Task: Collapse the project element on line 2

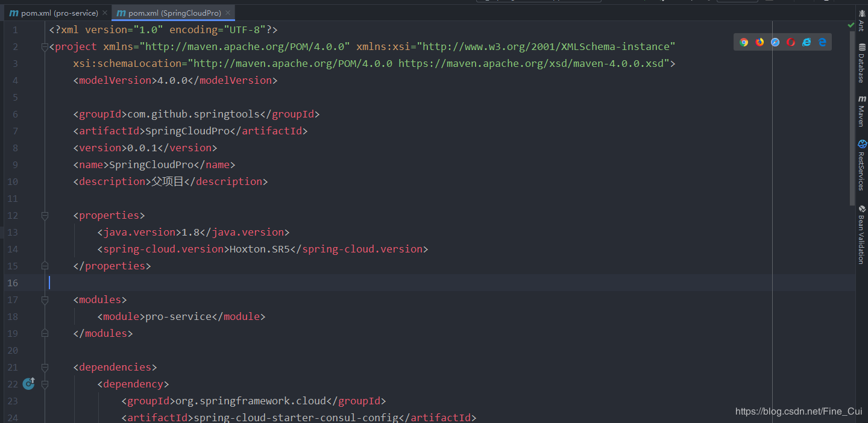Action: (x=45, y=46)
